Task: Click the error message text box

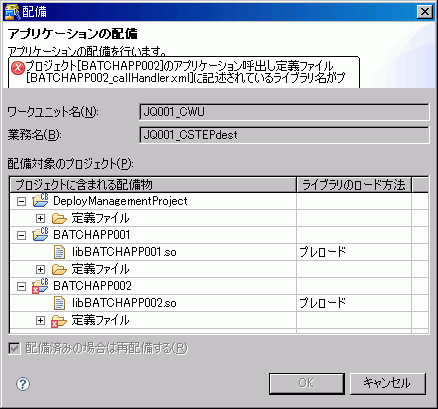Action: [x=184, y=72]
